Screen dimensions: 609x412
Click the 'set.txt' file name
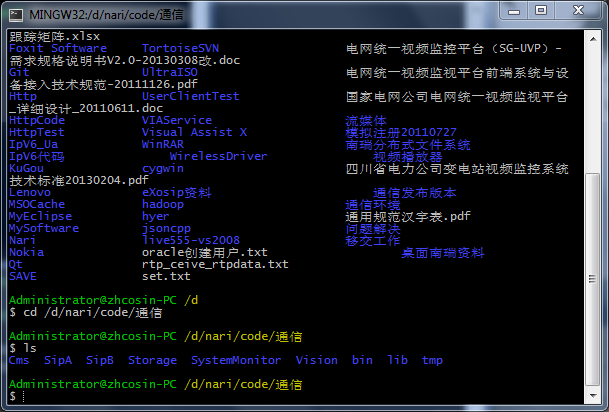(166, 276)
